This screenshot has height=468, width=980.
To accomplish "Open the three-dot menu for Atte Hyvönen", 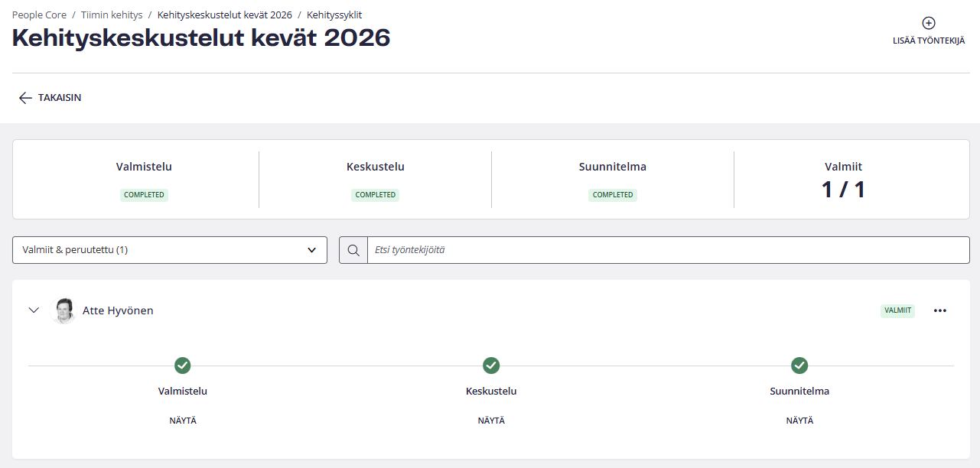I will coord(940,310).
